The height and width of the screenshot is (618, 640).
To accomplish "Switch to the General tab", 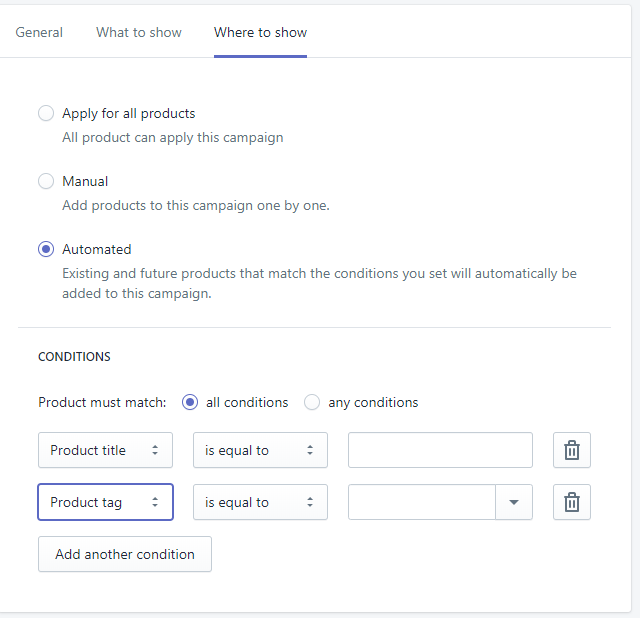I will 39,32.
